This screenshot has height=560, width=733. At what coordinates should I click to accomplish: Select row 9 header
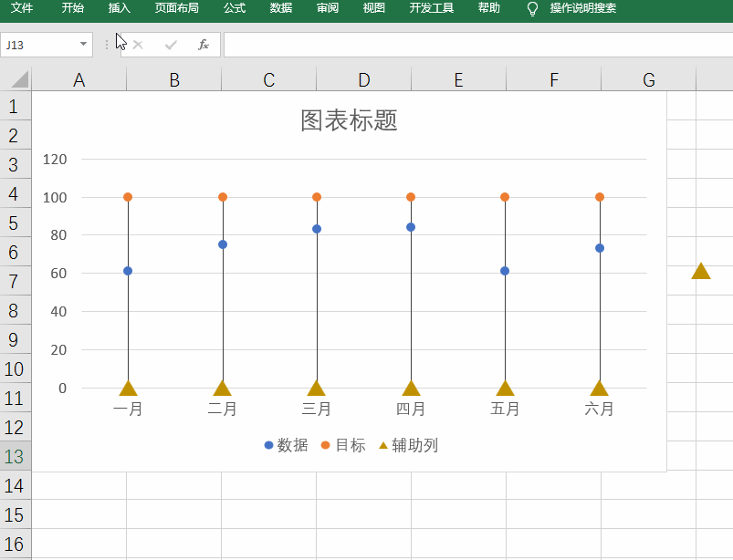[14, 339]
